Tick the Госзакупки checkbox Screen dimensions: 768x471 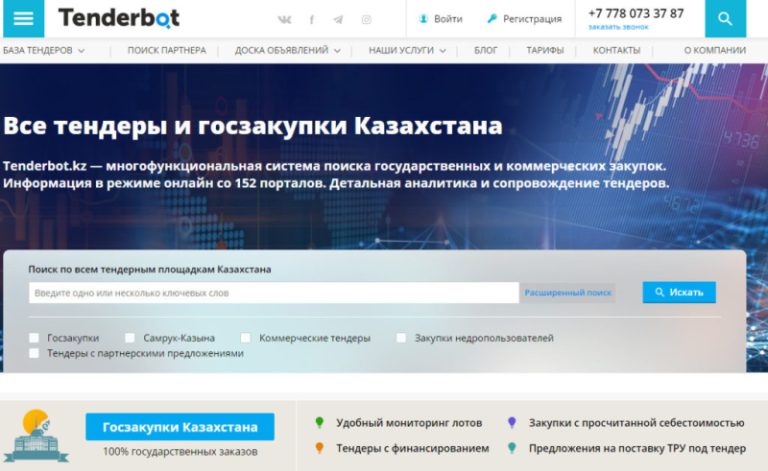point(34,338)
